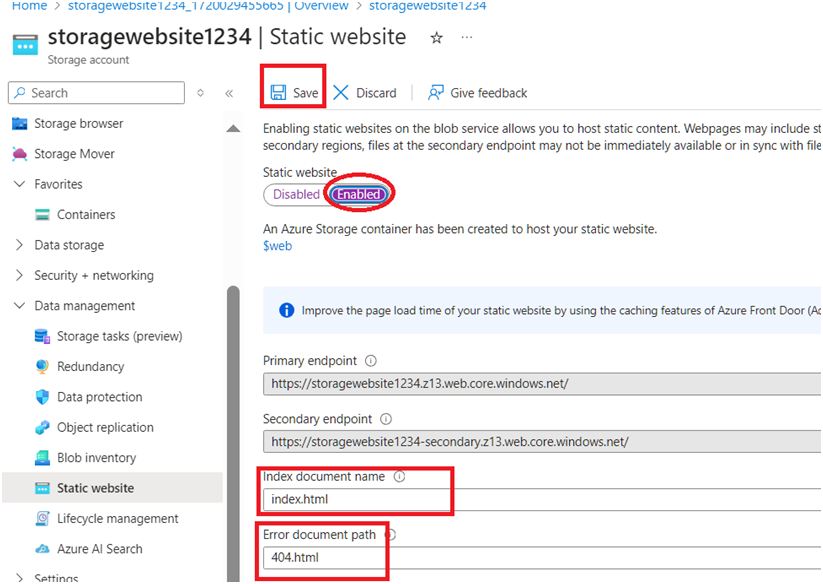Save the static website settings
823x584 pixels.
294,93
